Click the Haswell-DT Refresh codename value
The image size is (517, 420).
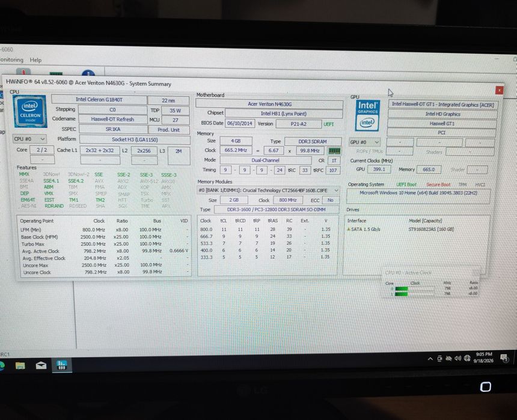point(112,120)
